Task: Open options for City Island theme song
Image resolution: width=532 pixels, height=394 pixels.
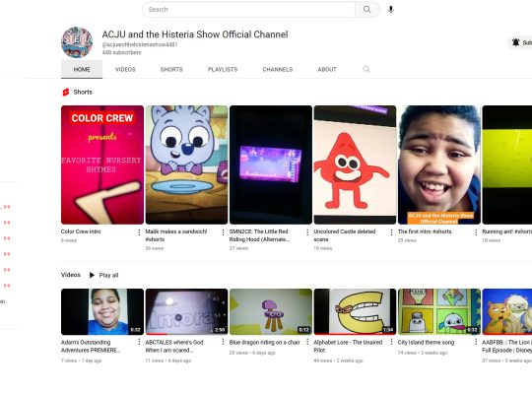Action: tap(476, 342)
